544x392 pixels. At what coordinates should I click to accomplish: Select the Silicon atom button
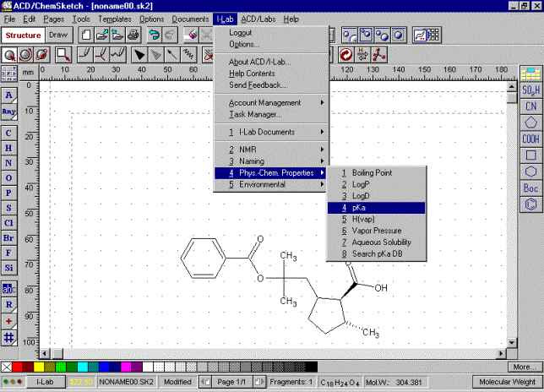[8, 268]
